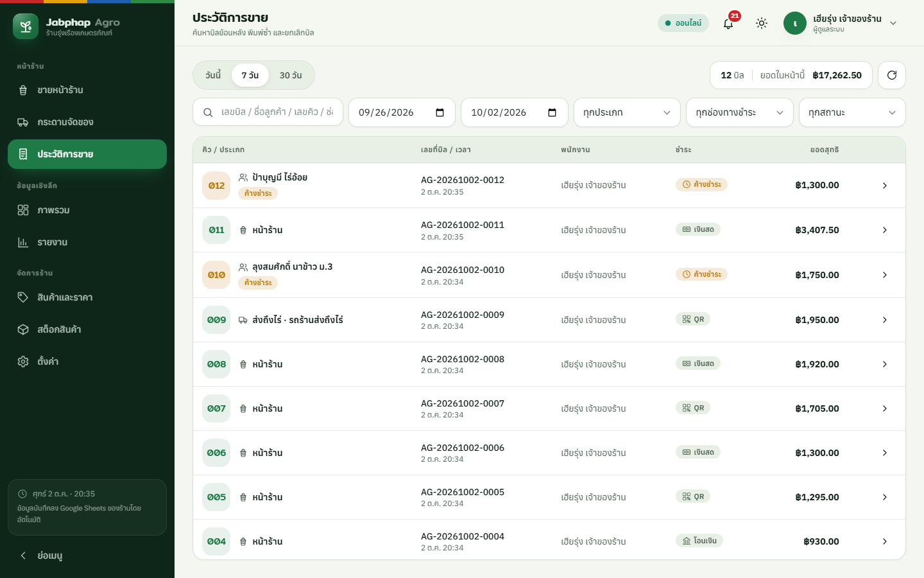The height and width of the screenshot is (578, 924).
Task: Collapse sidebar with ย่อเมนู
Action: pos(87,556)
